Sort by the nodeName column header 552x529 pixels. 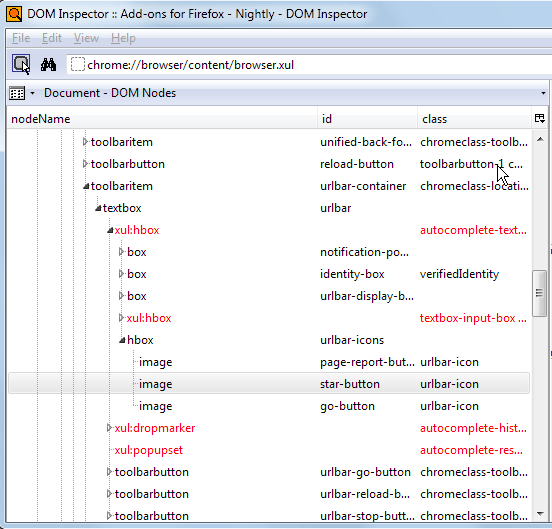tap(162, 119)
